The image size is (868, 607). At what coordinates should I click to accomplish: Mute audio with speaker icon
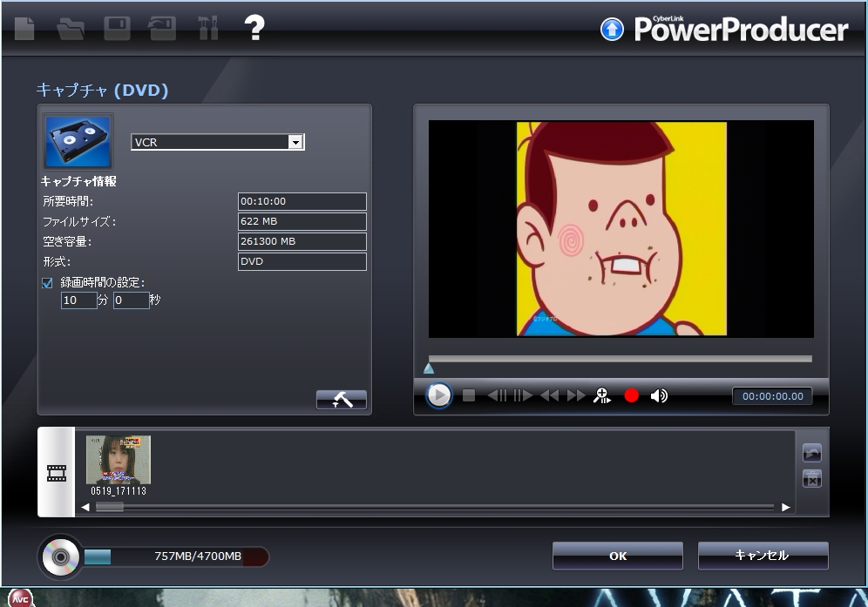coord(659,395)
